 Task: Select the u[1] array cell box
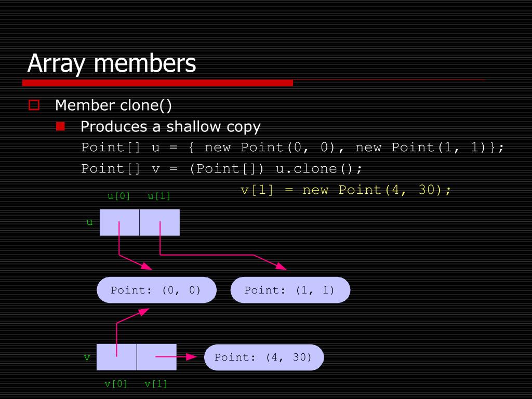click(160, 222)
